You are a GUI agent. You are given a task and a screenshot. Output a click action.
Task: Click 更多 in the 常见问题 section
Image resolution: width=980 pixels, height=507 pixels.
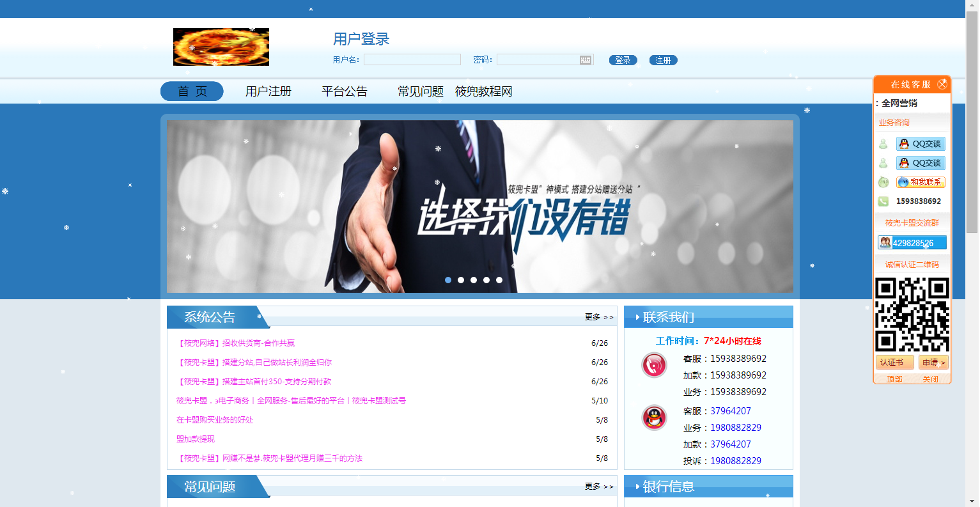599,487
